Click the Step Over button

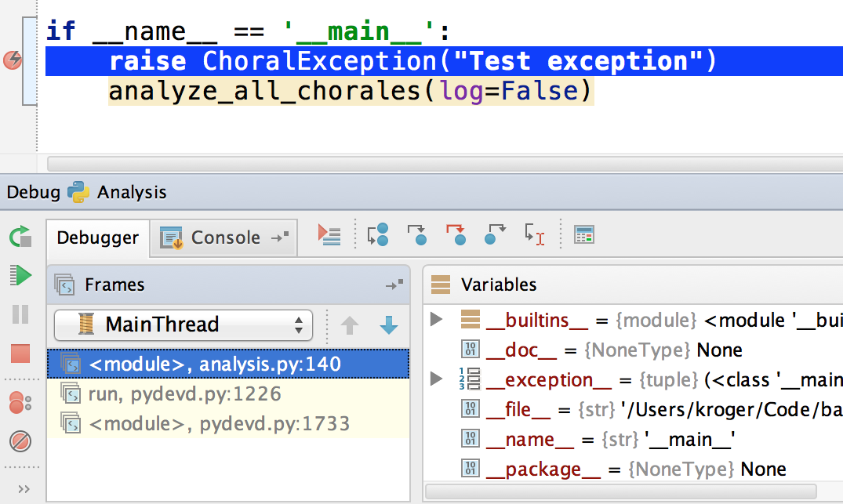(378, 234)
